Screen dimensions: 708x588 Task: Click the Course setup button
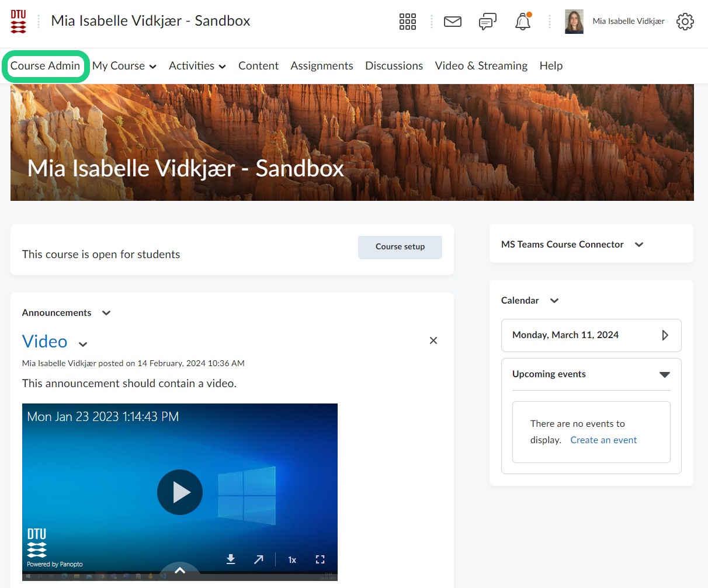click(400, 247)
